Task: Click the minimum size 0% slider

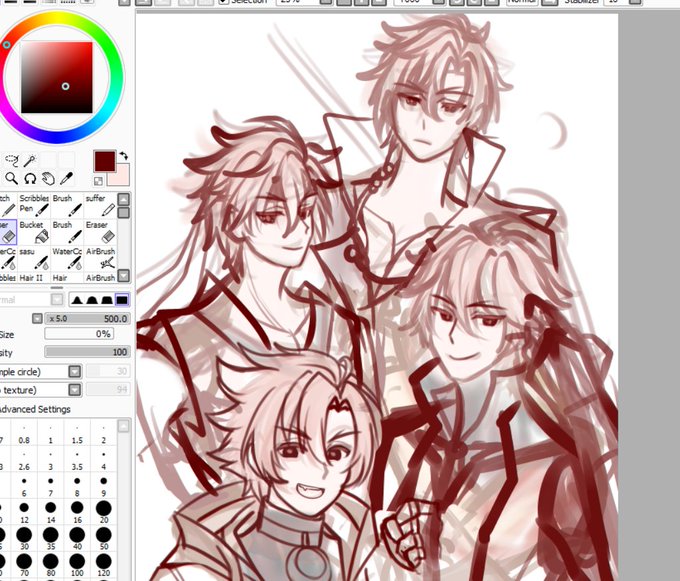Action: coord(79,334)
